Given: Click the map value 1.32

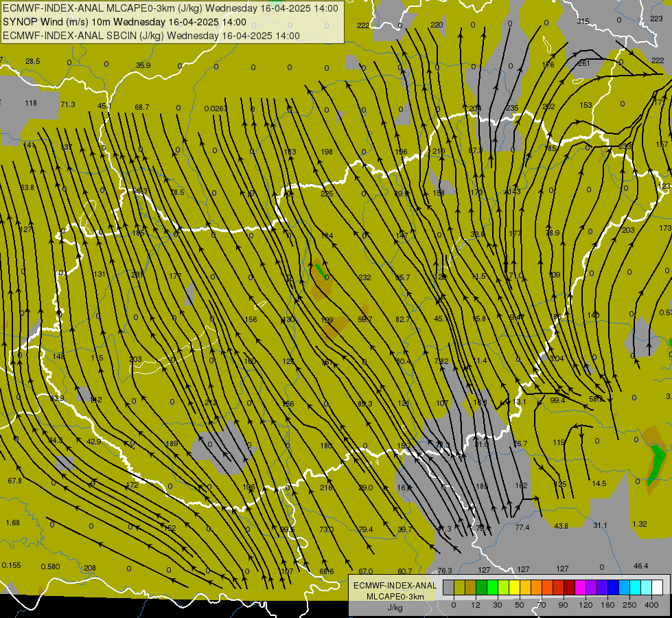Looking at the screenshot, I should tap(640, 524).
